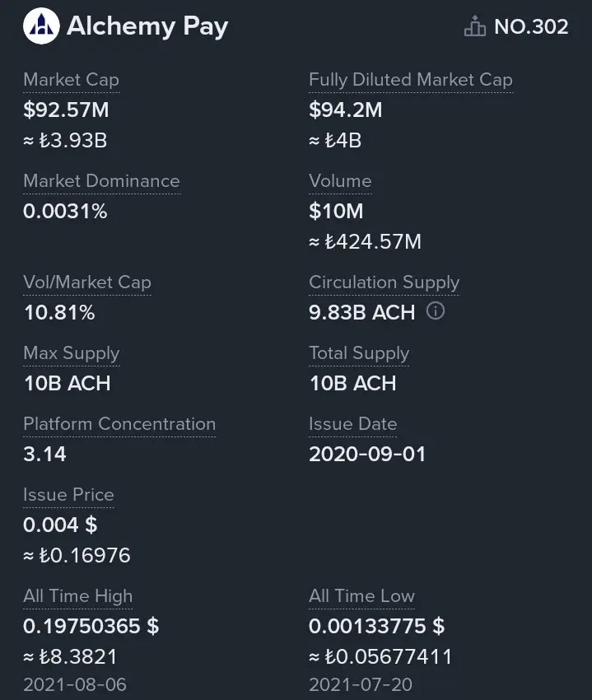Click the Max Supply label
This screenshot has width=592, height=700.
click(72, 353)
